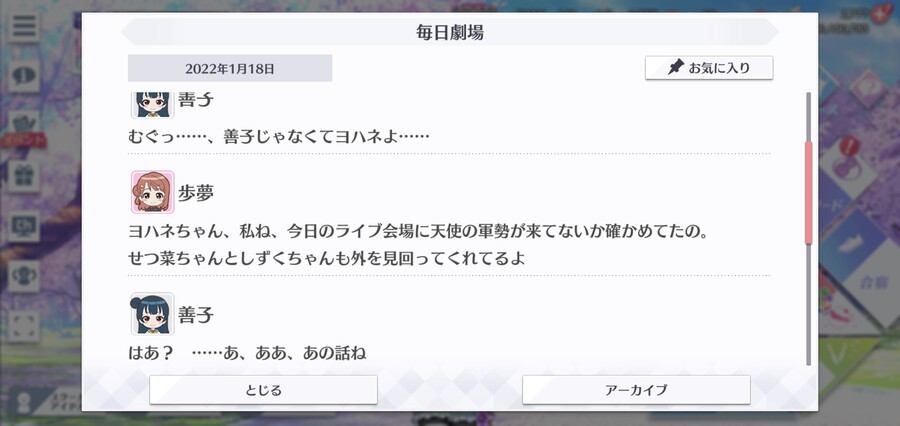This screenshot has width=900, height=426.
Task: Open the red exclamation notice tile
Action: click(848, 156)
